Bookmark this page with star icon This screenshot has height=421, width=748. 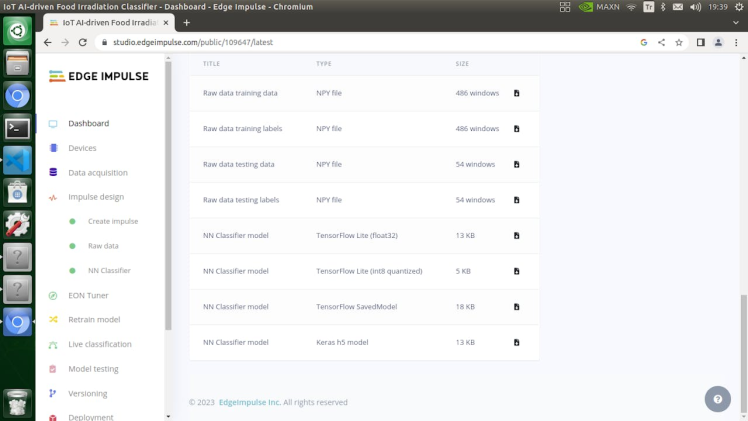point(679,43)
